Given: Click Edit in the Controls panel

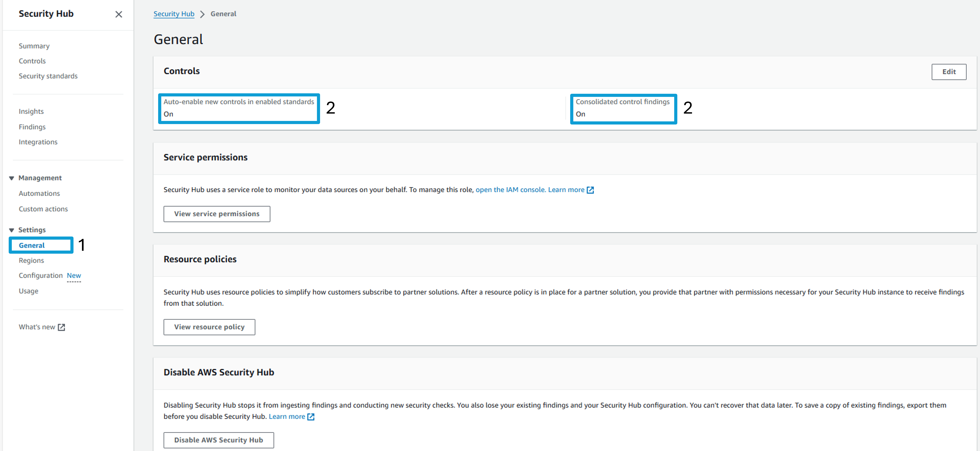Looking at the screenshot, I should coord(949,72).
